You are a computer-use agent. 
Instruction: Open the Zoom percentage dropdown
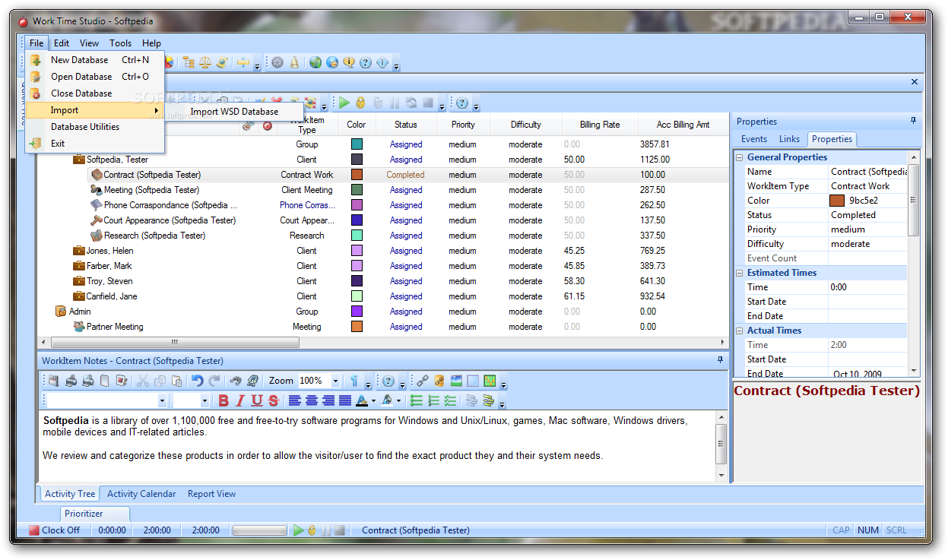[x=336, y=381]
